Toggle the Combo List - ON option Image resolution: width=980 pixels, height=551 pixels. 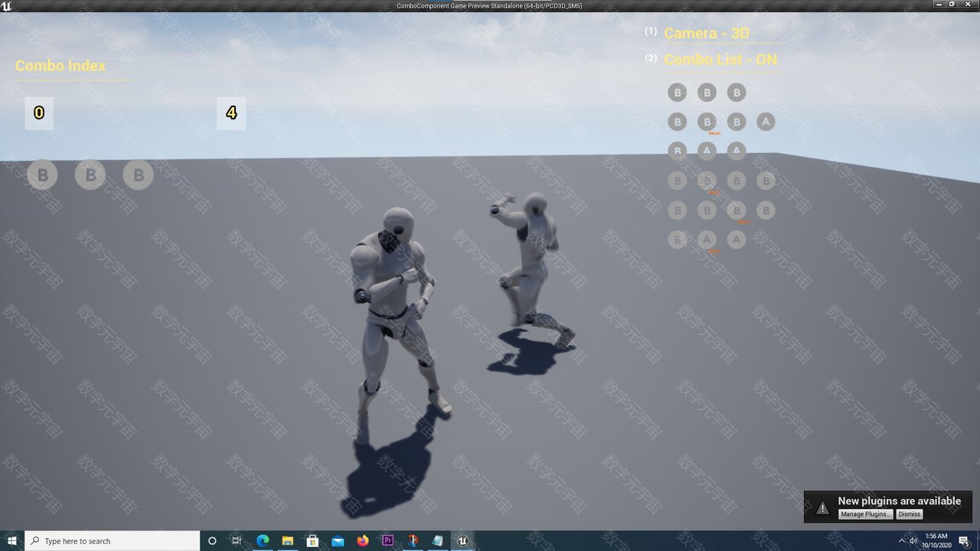coord(720,60)
